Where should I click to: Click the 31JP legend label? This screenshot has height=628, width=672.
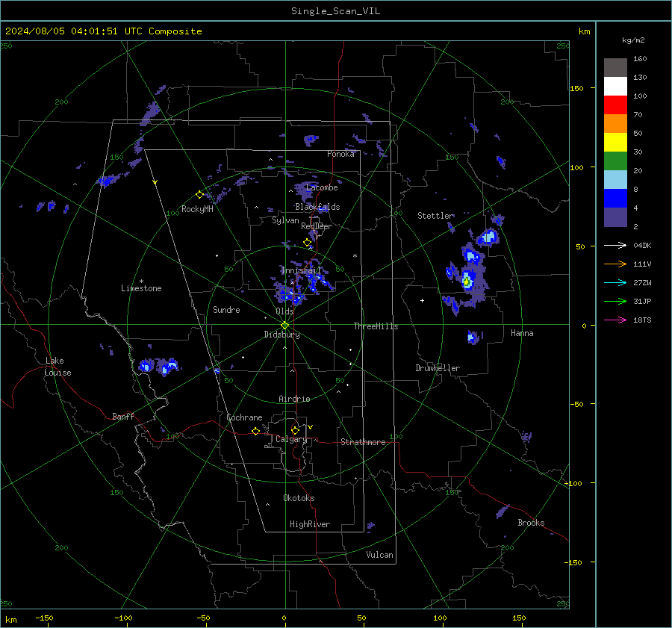[642, 302]
